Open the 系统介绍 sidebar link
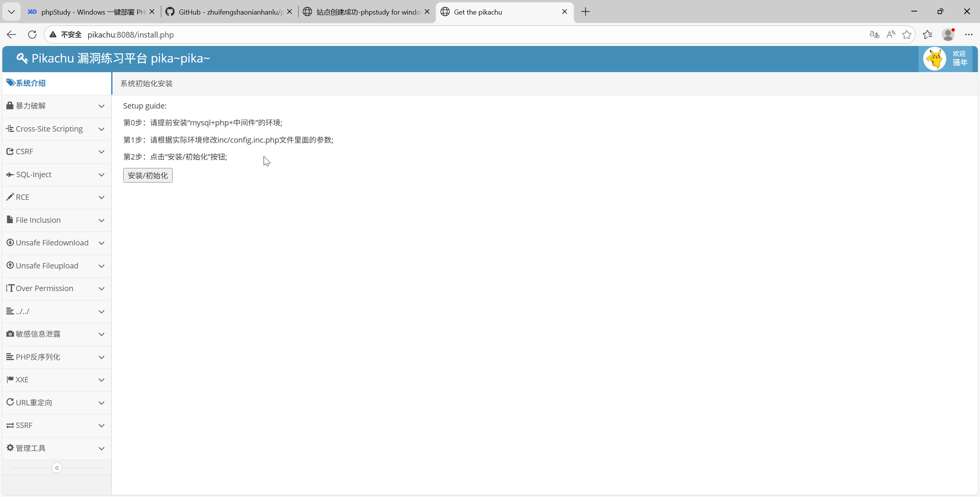The height and width of the screenshot is (497, 980). pos(31,83)
